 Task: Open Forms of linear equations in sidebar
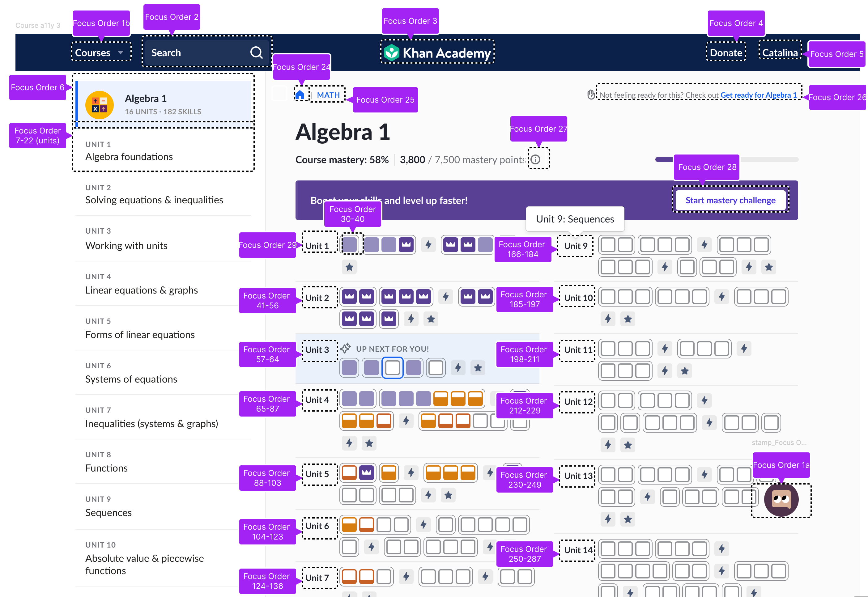click(x=164, y=328)
